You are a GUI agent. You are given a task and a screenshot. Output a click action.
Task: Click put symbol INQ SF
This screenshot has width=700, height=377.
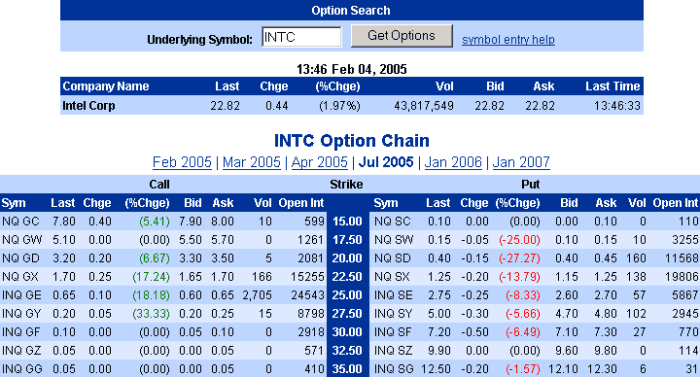tap(393, 332)
